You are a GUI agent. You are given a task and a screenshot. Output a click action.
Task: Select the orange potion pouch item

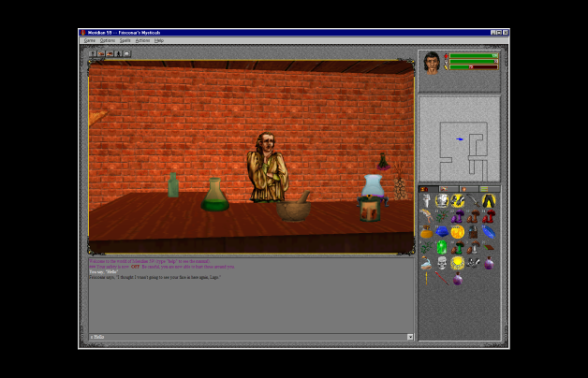(x=426, y=232)
